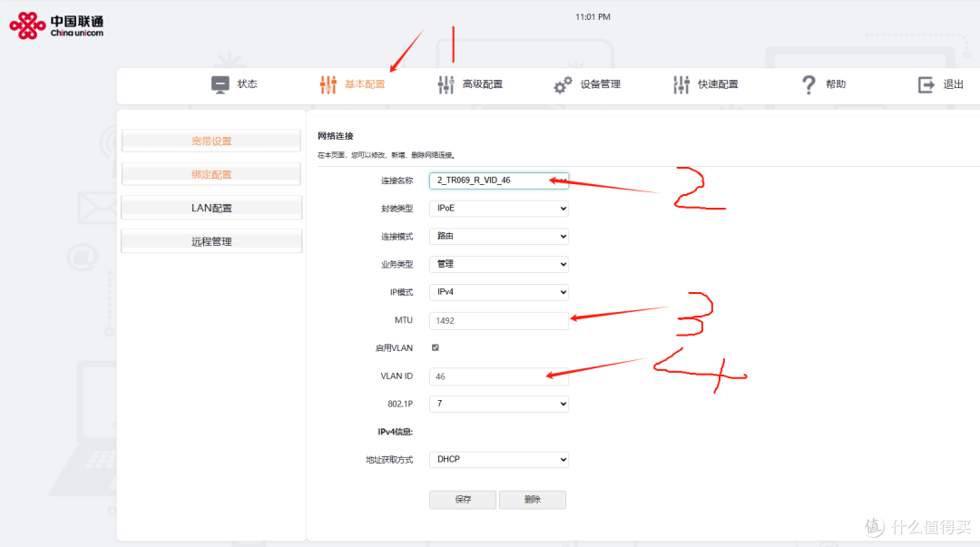
Task: Open the 802.1P priority dropdown
Action: pos(499,404)
